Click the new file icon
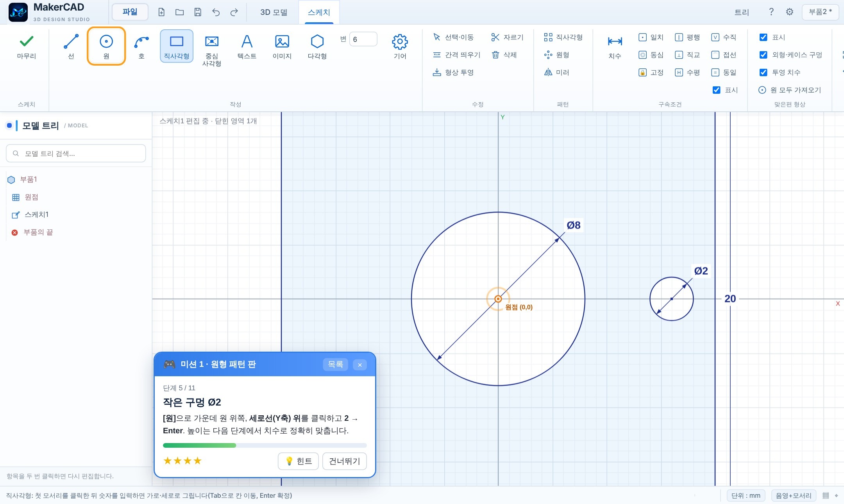 coord(161,12)
